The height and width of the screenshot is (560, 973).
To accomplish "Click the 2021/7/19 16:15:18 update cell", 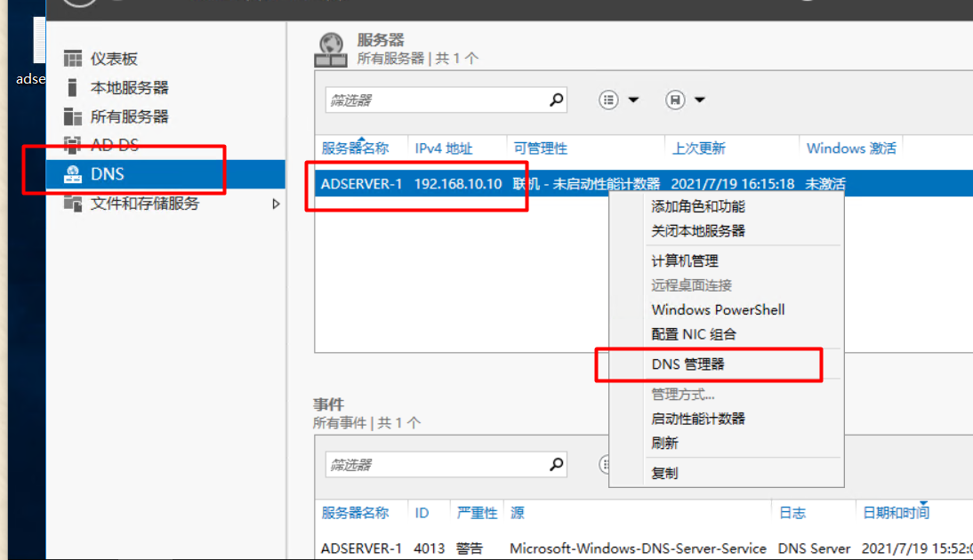I will click(732, 184).
